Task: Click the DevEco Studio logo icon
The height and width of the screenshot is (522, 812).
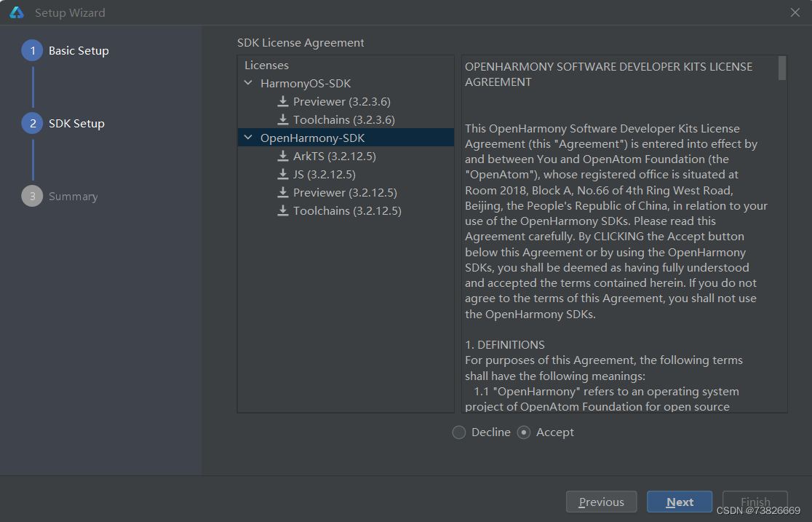Action: (17, 12)
